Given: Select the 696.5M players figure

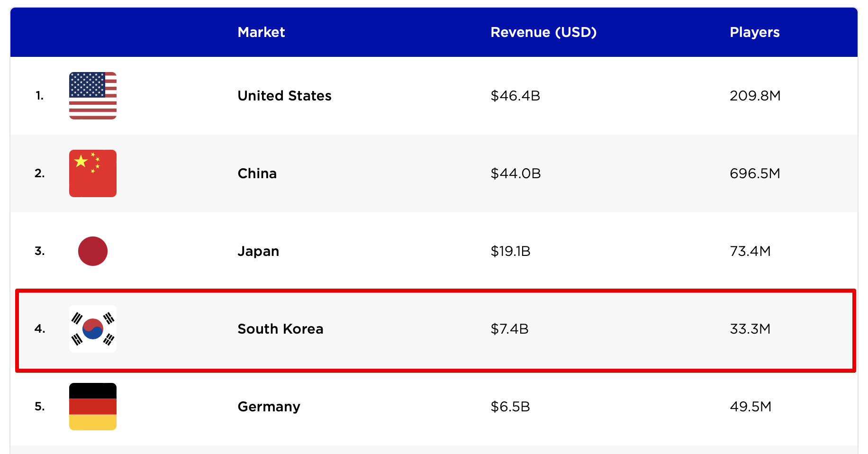Looking at the screenshot, I should (x=753, y=173).
